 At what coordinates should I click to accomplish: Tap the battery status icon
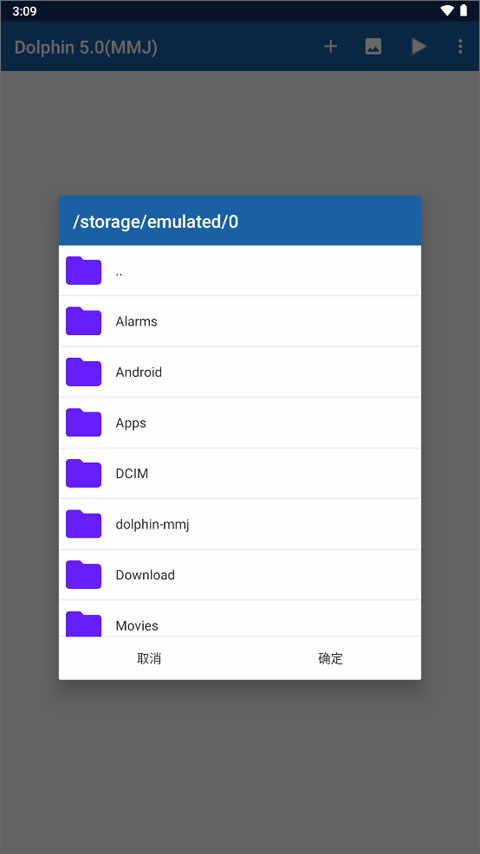click(x=463, y=10)
